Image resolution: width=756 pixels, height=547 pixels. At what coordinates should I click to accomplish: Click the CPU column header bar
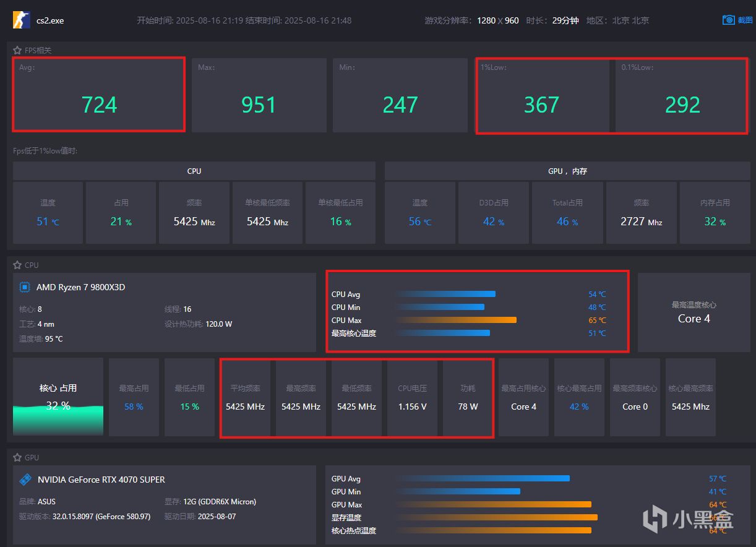click(194, 171)
